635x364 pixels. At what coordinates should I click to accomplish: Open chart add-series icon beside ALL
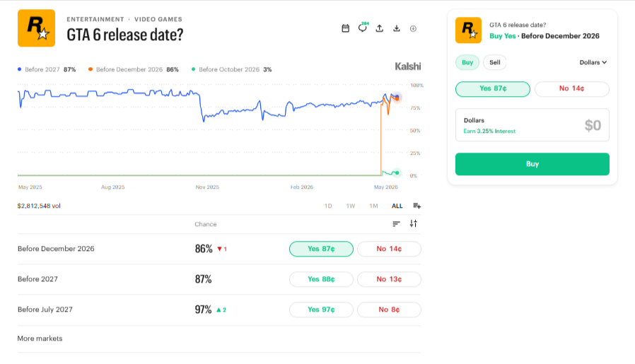pos(416,206)
